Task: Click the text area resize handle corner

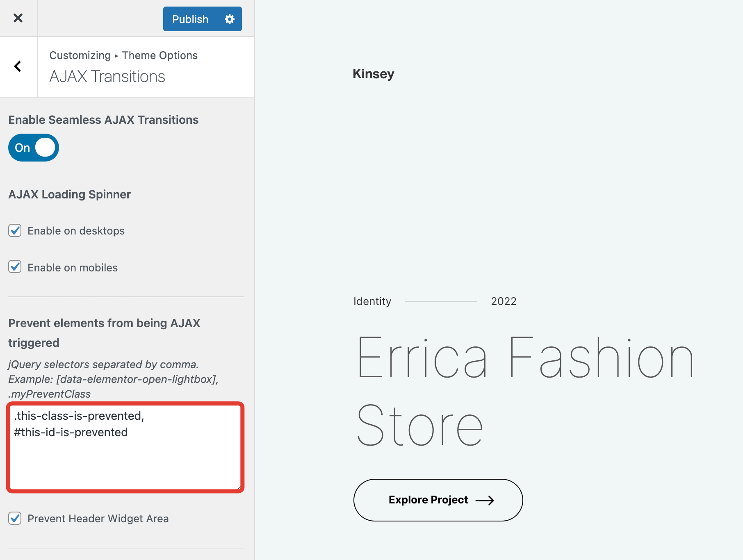Action: tap(238, 487)
